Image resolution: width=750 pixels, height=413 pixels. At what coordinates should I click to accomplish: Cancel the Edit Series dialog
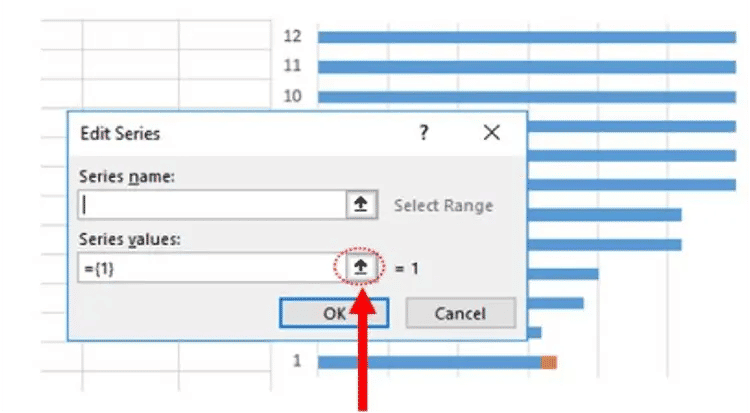[x=461, y=313]
